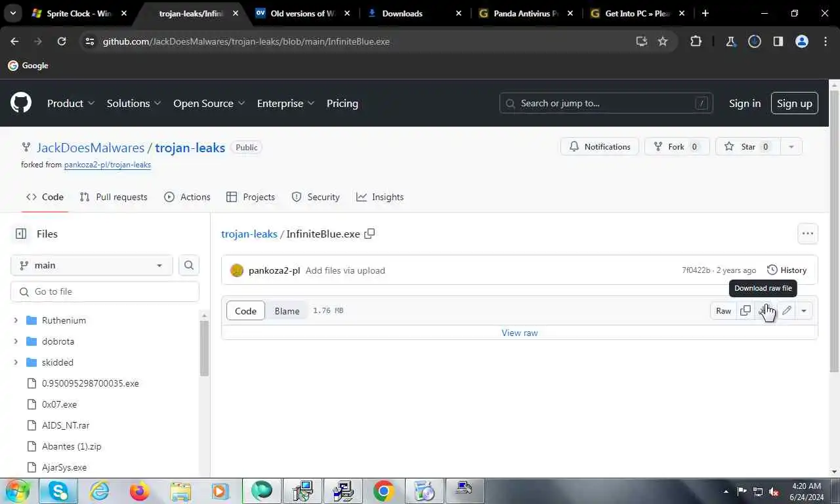Open the tab search dropdown arrow
This screenshot has width=840, height=504.
(x=13, y=13)
